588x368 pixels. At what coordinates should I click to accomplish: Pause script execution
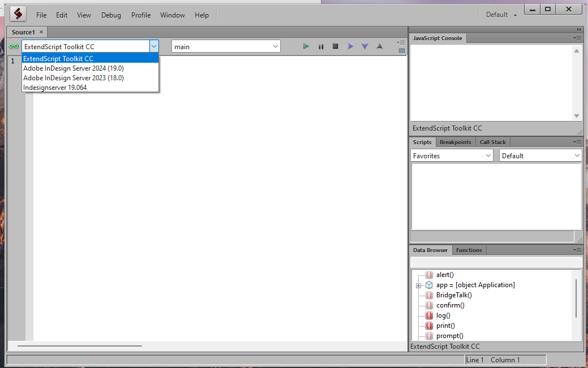(321, 46)
